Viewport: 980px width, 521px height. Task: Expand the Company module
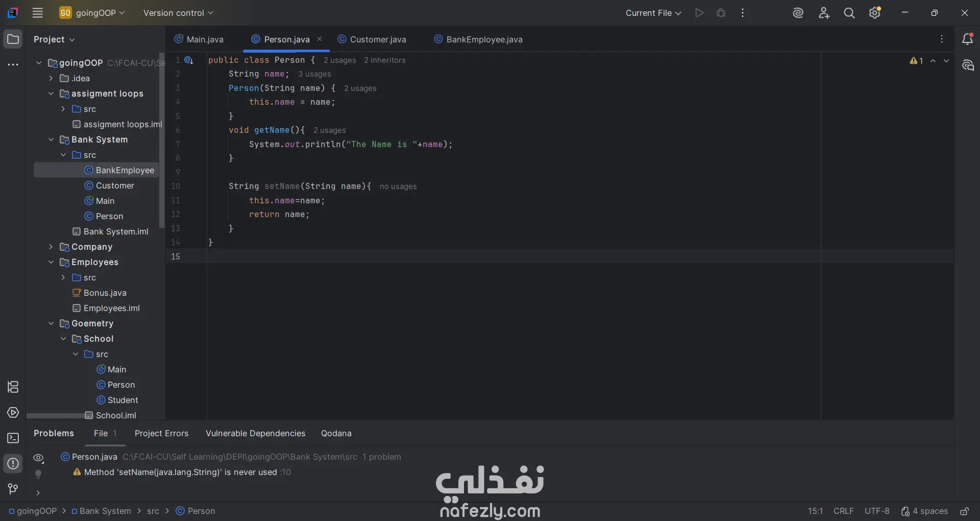pos(51,247)
